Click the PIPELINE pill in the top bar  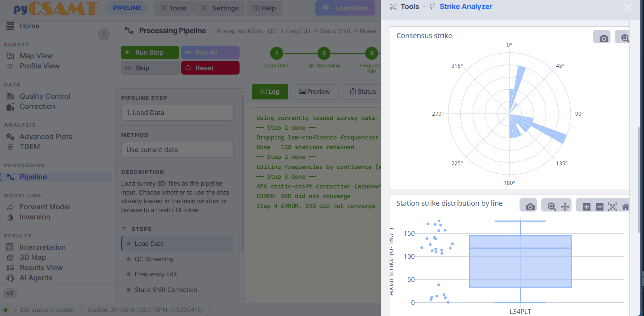click(x=127, y=8)
